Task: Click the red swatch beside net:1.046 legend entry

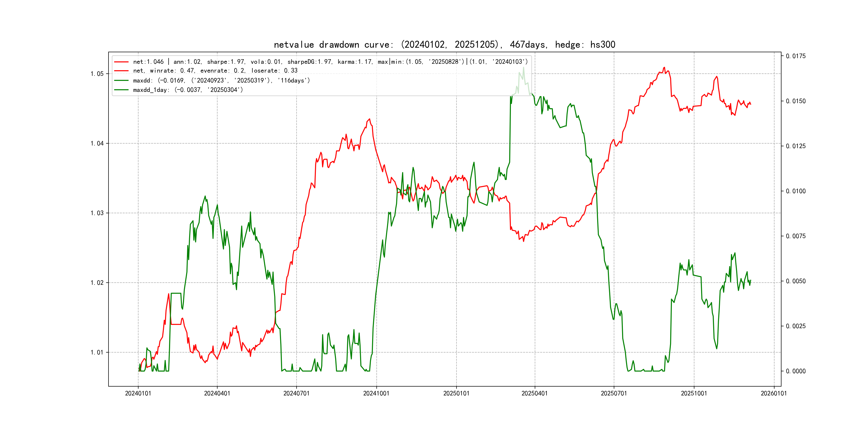Action: click(121, 62)
